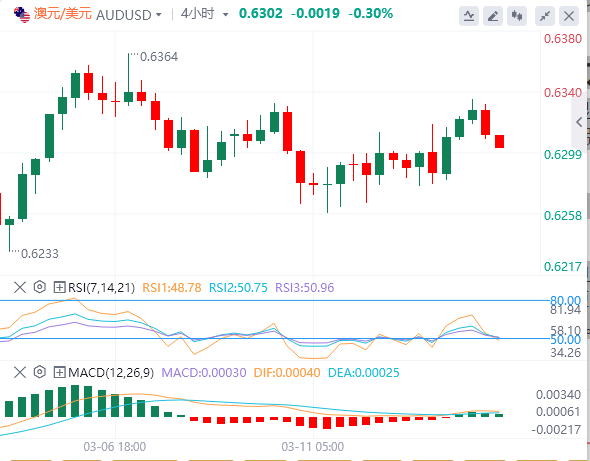
Task: Open MACD indicator settings hexagon icon
Action: (x=40, y=372)
